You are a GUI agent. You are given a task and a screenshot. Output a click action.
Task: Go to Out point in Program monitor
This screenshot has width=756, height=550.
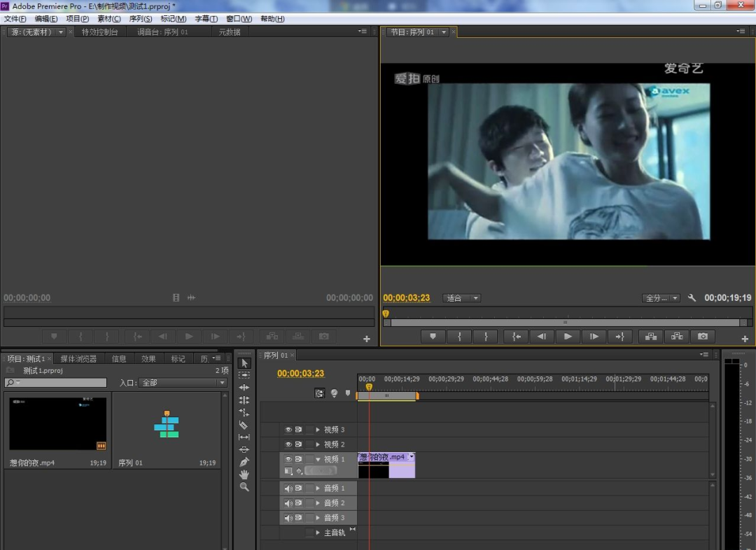620,337
